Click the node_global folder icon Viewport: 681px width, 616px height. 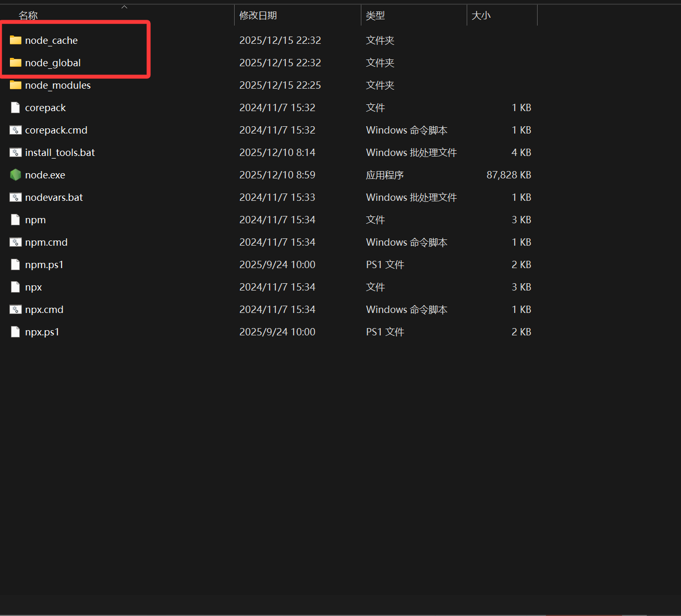(16, 63)
